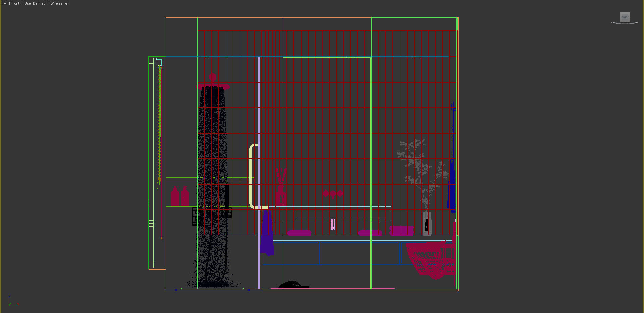The height and width of the screenshot is (313, 644).
Task: Open the [User Defined] viewport label menu
Action: pyautogui.click(x=35, y=3)
